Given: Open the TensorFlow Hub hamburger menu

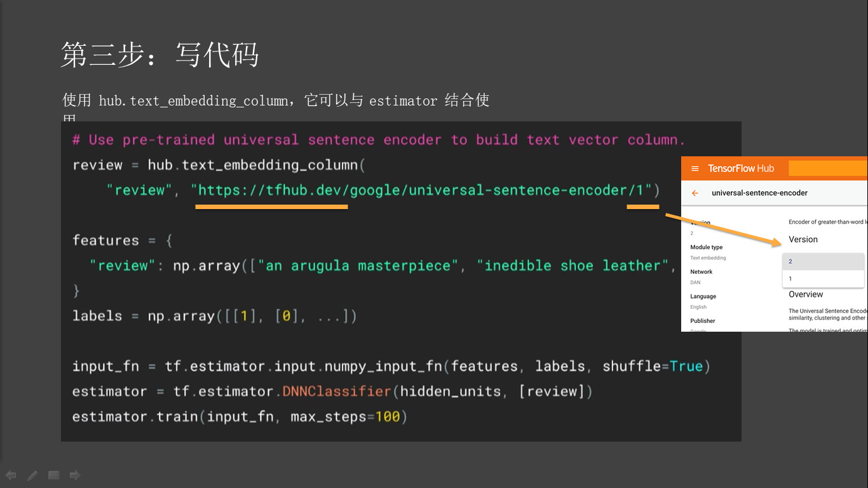Looking at the screenshot, I should (695, 168).
